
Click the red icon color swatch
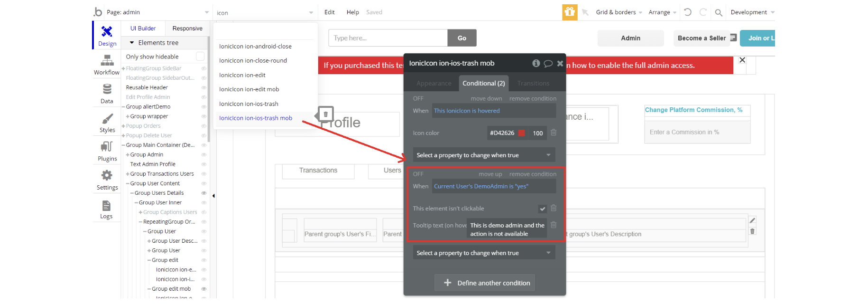click(x=522, y=133)
